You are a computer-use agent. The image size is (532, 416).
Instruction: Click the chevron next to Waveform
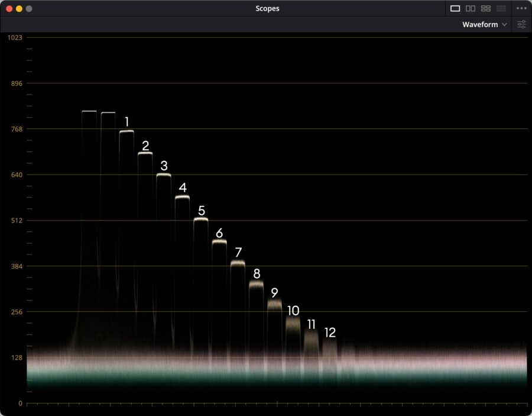504,25
